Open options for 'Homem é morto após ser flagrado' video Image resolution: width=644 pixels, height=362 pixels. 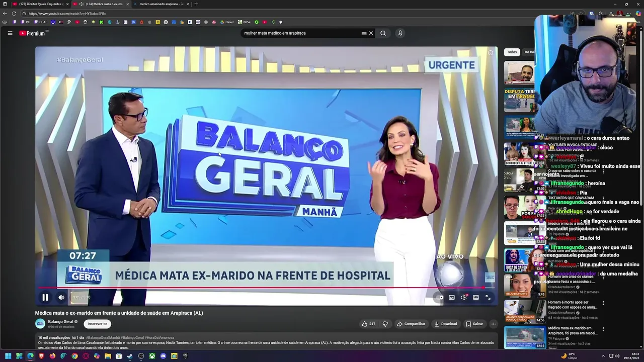603,303
